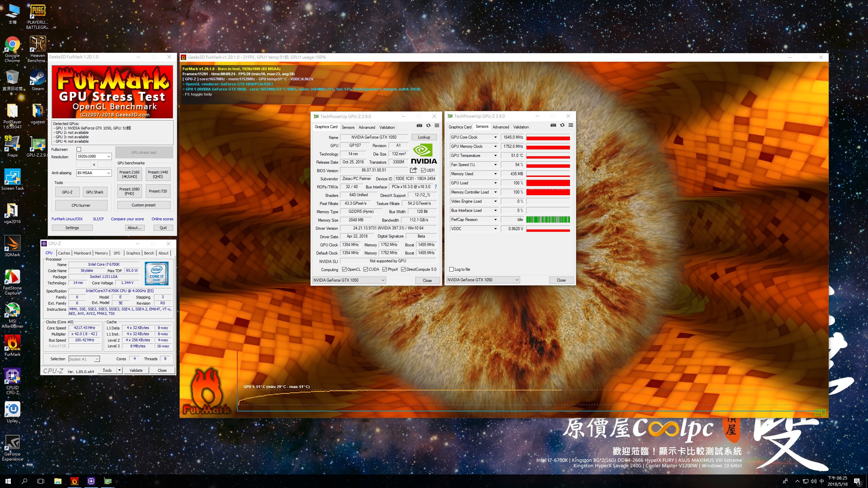Open the Compare your score link
This screenshot has width=868, height=488.
[x=127, y=219]
